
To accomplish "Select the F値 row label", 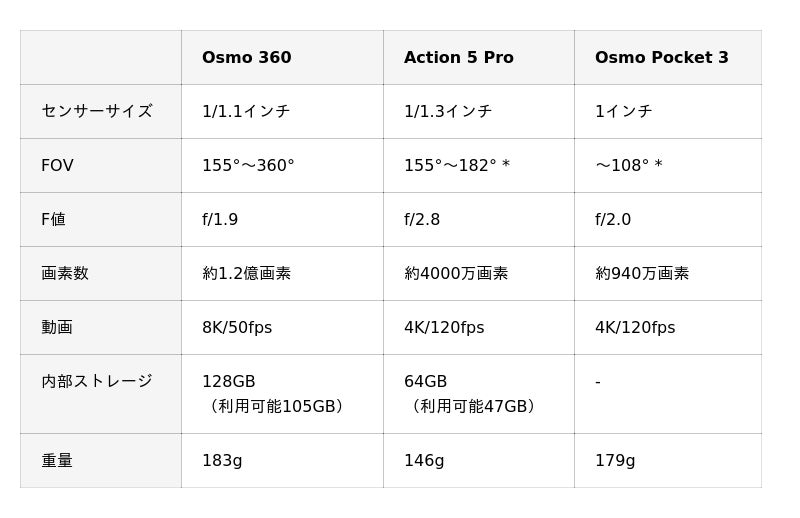I will [53, 220].
